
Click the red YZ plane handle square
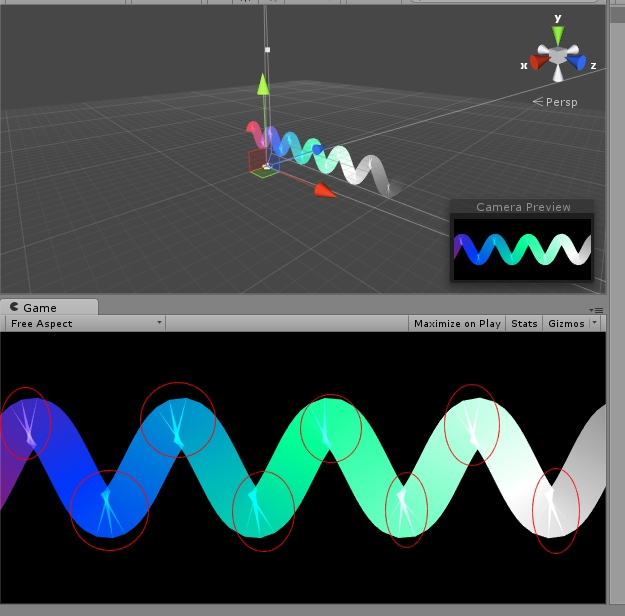pos(255,159)
